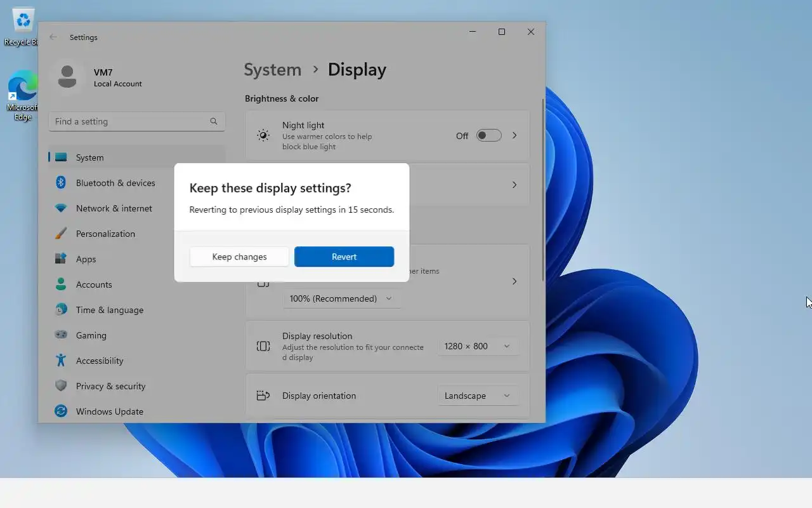This screenshot has height=508, width=812.
Task: Toggle the Night light switch
Action: click(x=489, y=135)
